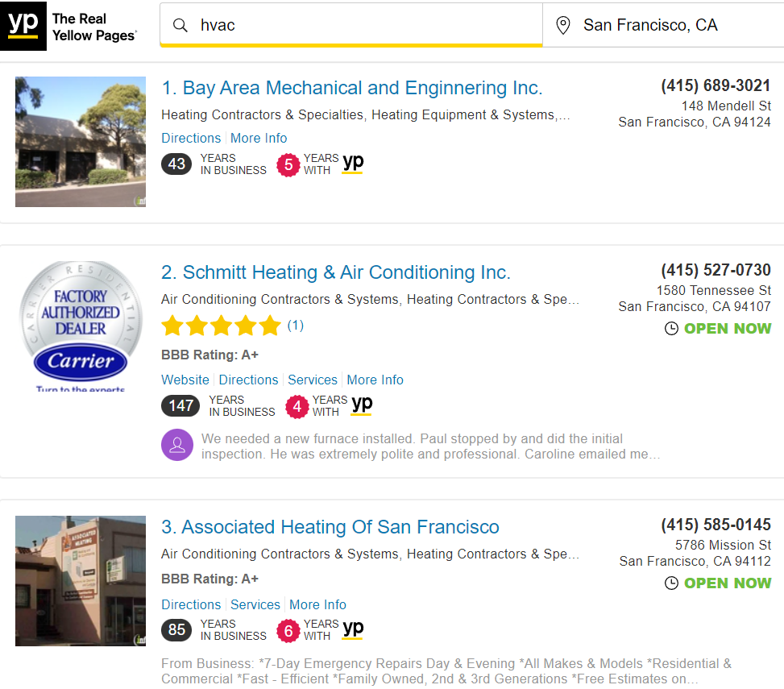Image resolution: width=784 pixels, height=689 pixels.
Task: Click Bay Area Mechanical categories text
Action: pyautogui.click(x=366, y=115)
